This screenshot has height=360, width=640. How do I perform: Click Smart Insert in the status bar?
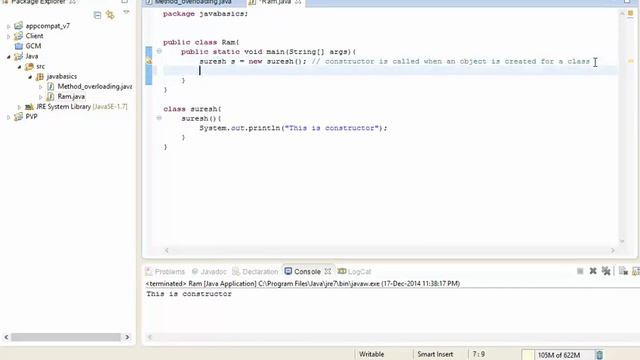(x=435, y=354)
